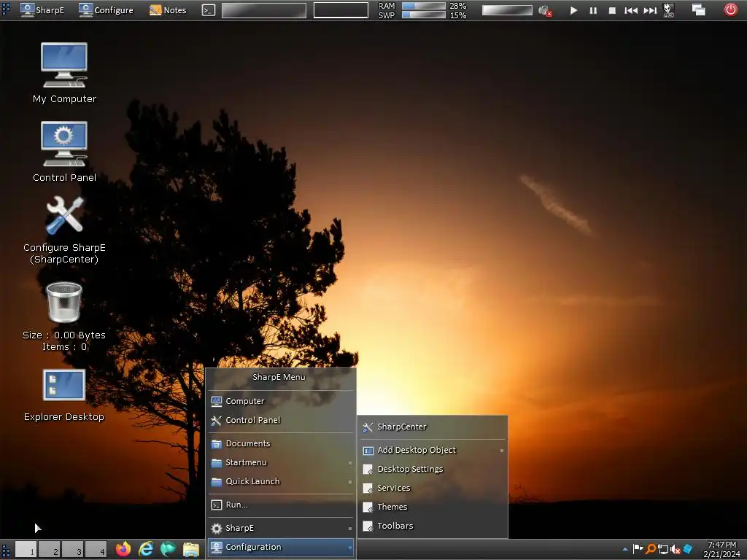Click the Configure button in the top bar
This screenshot has width=747, height=560.
pyautogui.click(x=107, y=10)
